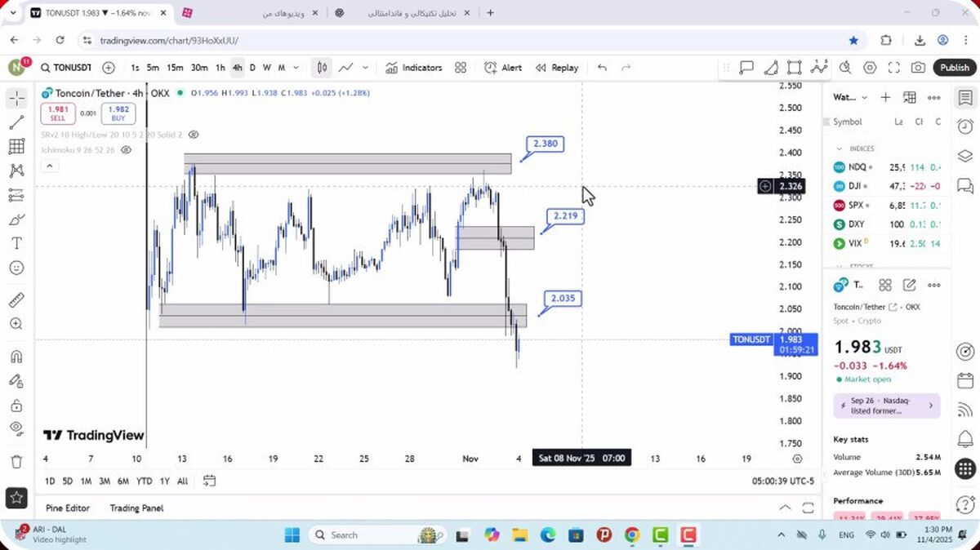Switch to 1h timeframe

click(220, 68)
